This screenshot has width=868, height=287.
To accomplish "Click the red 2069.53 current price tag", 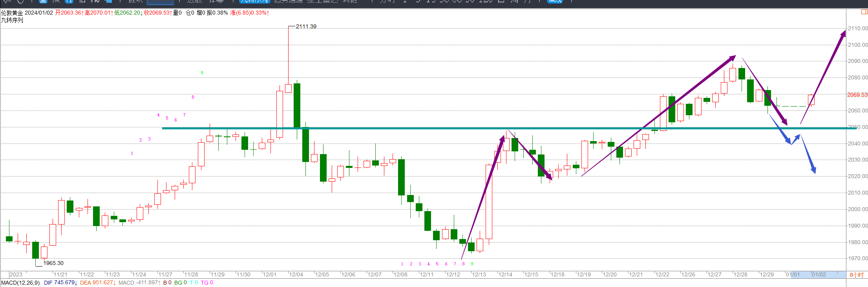I will [x=857, y=95].
